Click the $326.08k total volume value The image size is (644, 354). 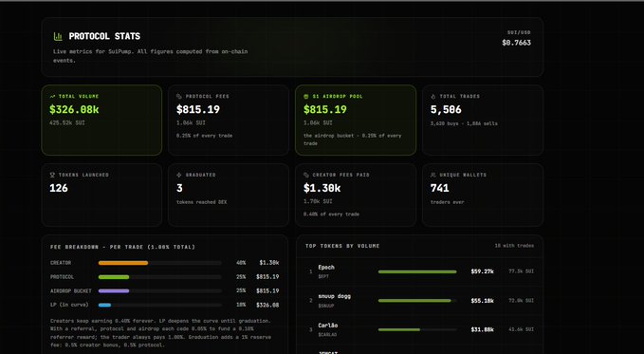(74, 110)
